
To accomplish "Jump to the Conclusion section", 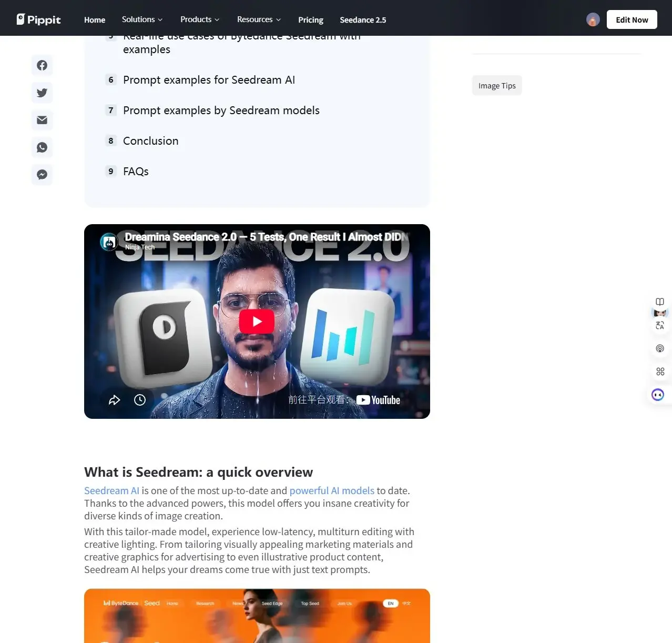I will (151, 141).
